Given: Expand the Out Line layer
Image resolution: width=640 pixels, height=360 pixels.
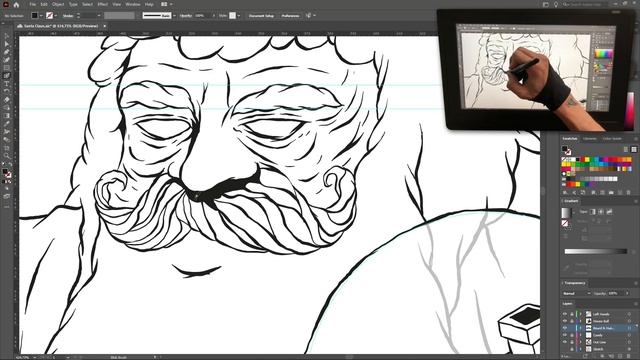Looking at the screenshot, I should (581, 342).
